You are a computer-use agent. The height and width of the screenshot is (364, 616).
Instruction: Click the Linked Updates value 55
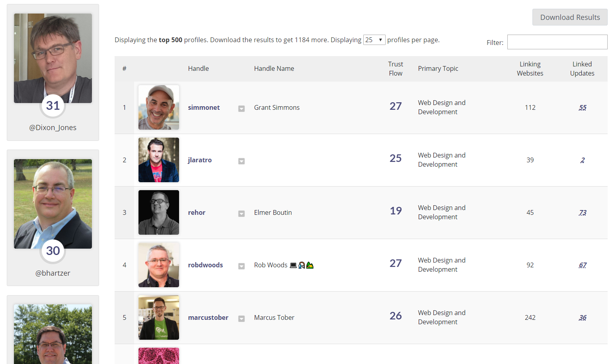point(583,107)
